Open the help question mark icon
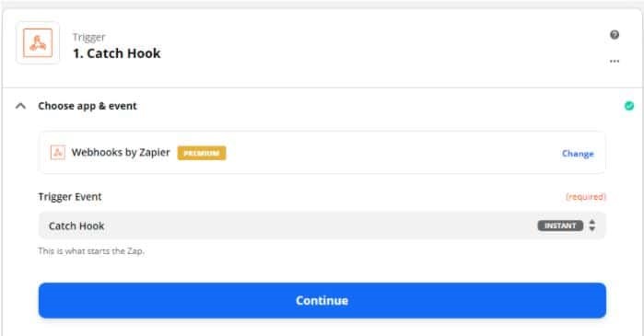This screenshot has width=644, height=336. [x=615, y=35]
